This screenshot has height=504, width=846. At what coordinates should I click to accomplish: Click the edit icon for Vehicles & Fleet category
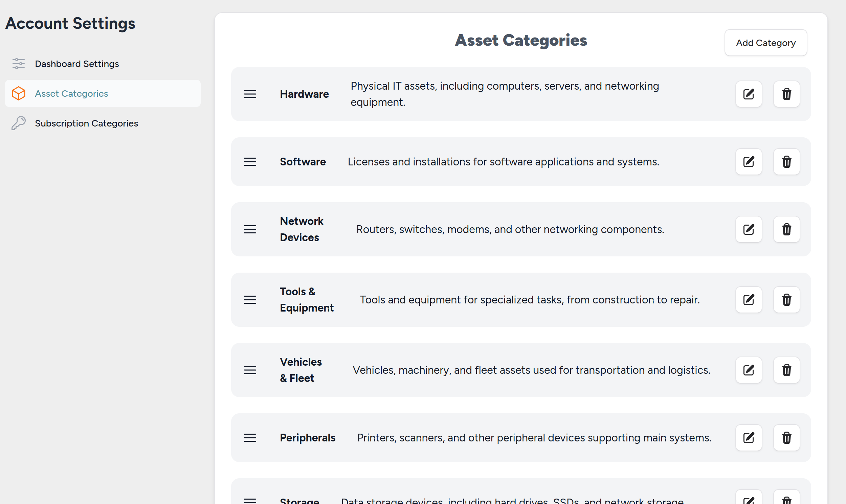click(x=748, y=370)
